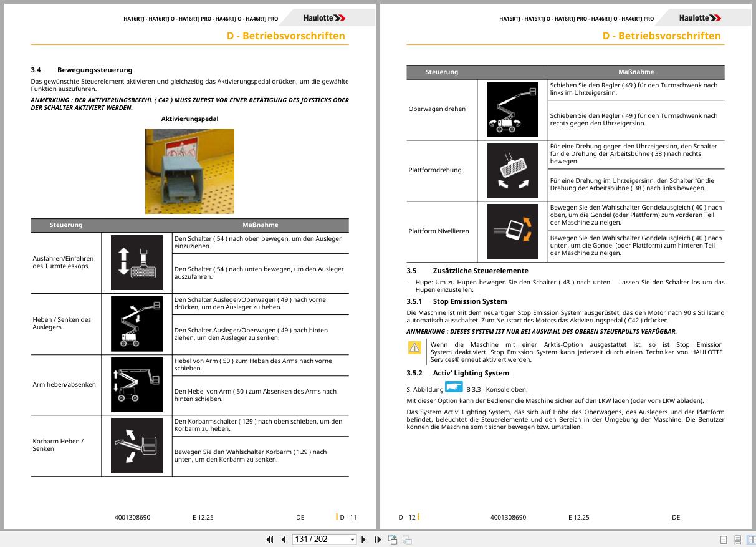Click the Maßnahme column header on left page
Viewport: 756px width, 547px height.
coord(261,225)
